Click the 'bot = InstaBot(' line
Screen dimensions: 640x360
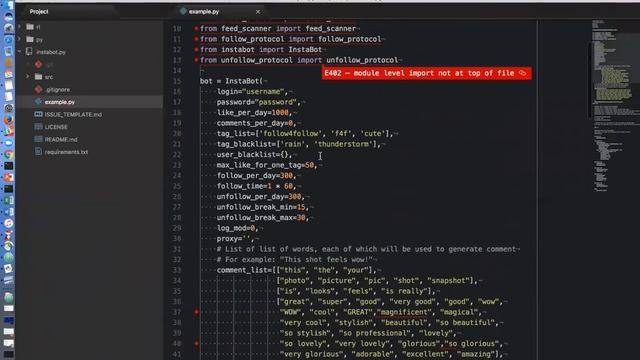tap(231, 81)
